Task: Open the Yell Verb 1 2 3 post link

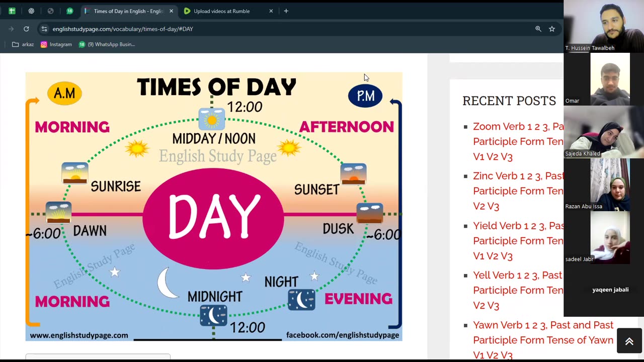Action: coord(518,290)
